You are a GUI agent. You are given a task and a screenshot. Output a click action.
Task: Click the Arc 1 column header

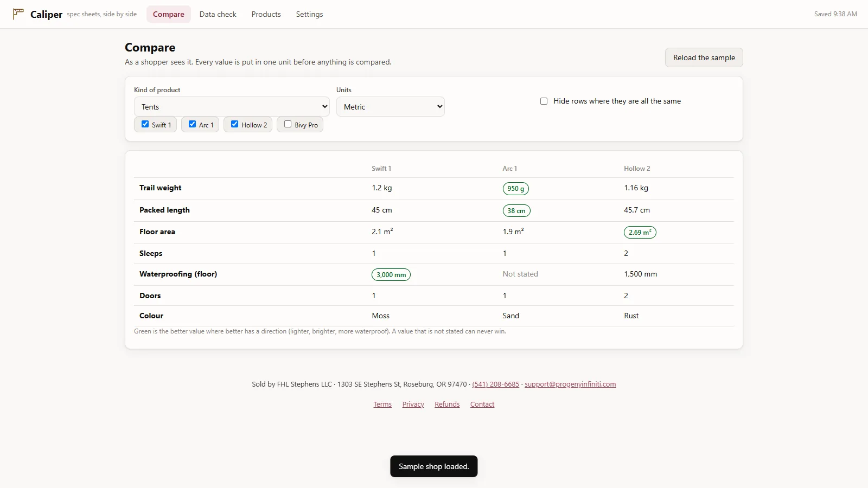(510, 169)
